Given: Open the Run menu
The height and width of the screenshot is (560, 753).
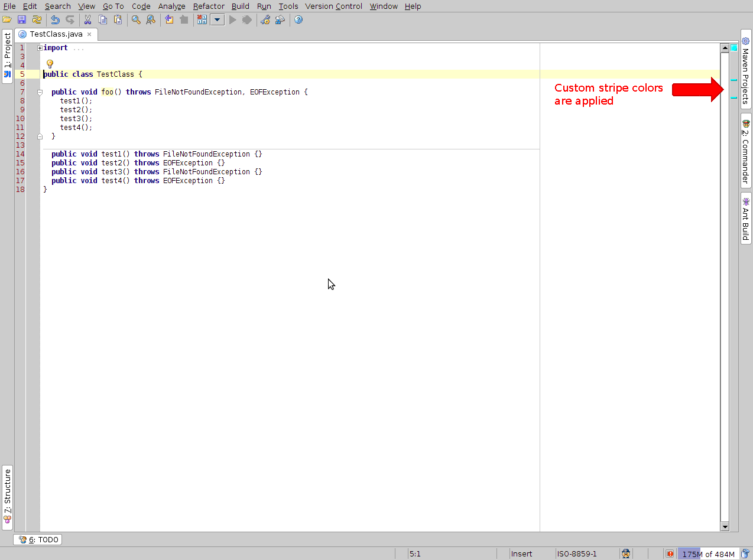Looking at the screenshot, I should pyautogui.click(x=264, y=6).
